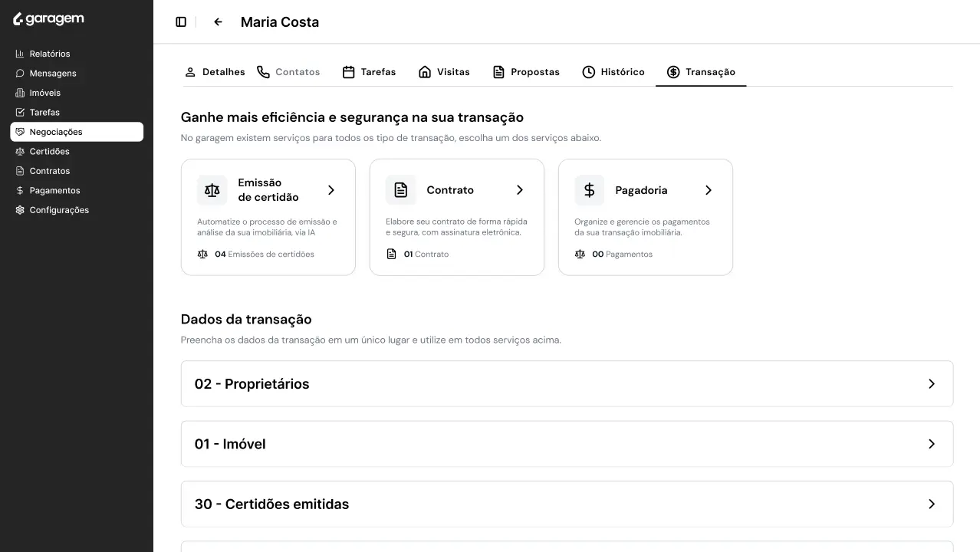Click the Configurações gear icon
The height and width of the screenshot is (552, 980).
coord(21,210)
